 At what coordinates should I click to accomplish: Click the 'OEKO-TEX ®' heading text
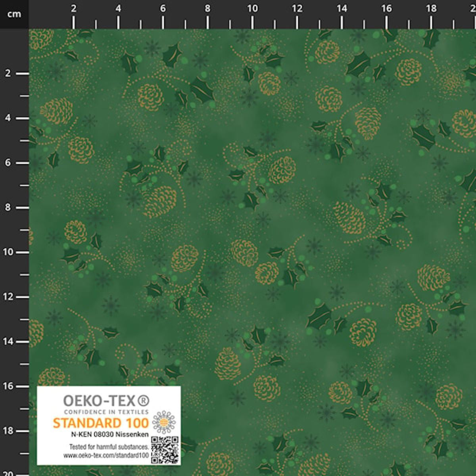point(107,400)
